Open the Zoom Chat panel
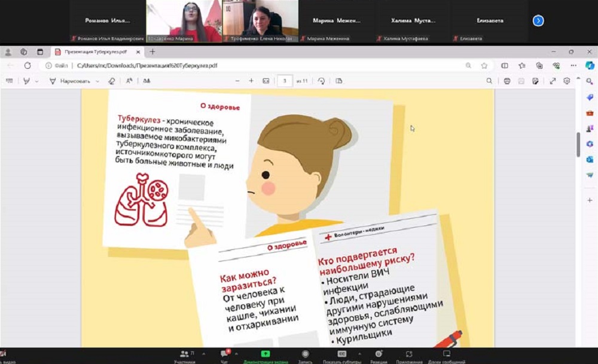598x364 pixels. [x=224, y=356]
